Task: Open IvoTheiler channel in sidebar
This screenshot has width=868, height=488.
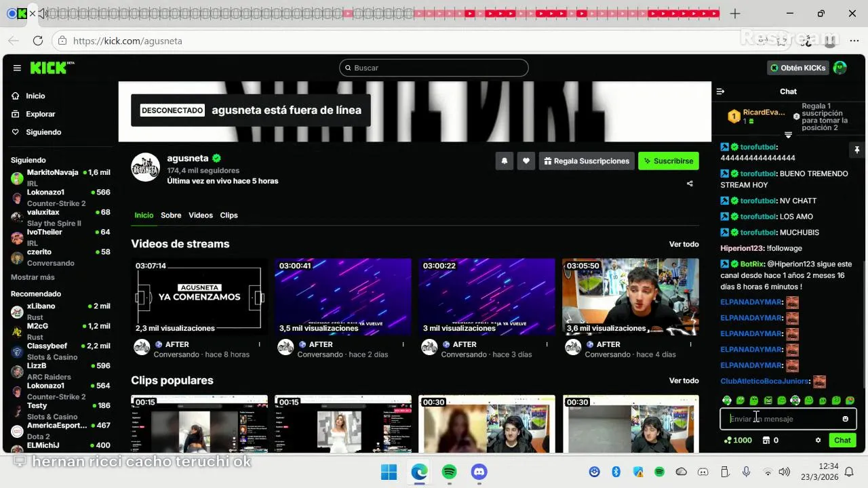Action: [60, 237]
